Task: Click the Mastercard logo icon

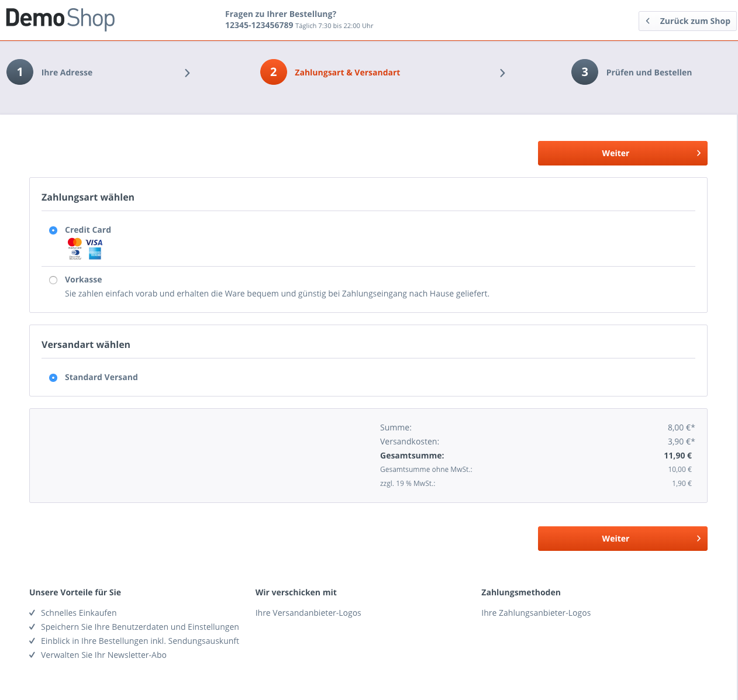Action: coord(75,243)
